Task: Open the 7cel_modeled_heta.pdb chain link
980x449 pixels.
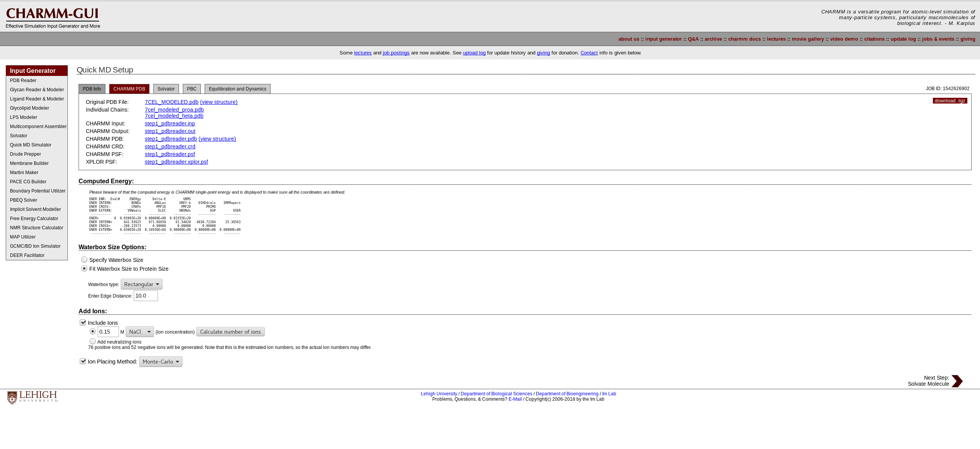Action: [x=174, y=116]
